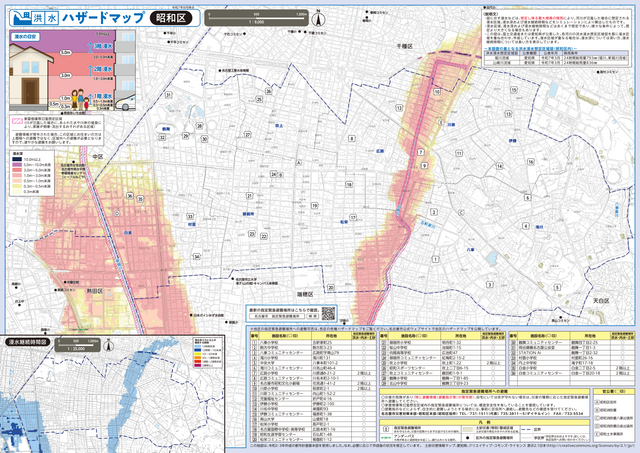Click shelter marker number 3
The image size is (640, 453).
[x=490, y=285]
